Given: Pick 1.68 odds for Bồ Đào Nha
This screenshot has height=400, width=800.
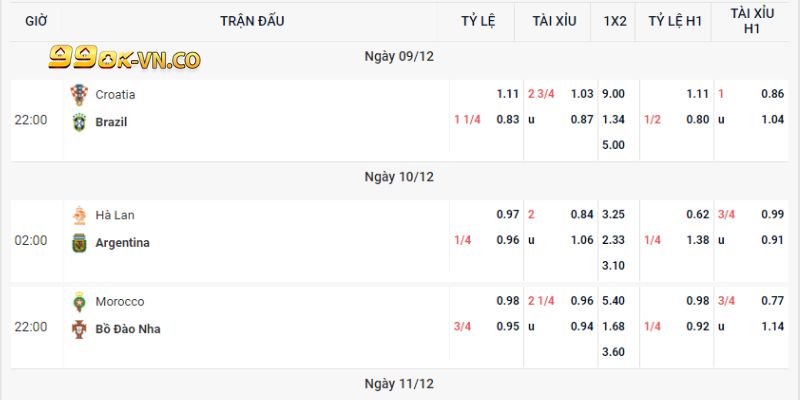Looking at the screenshot, I should click(x=613, y=327).
